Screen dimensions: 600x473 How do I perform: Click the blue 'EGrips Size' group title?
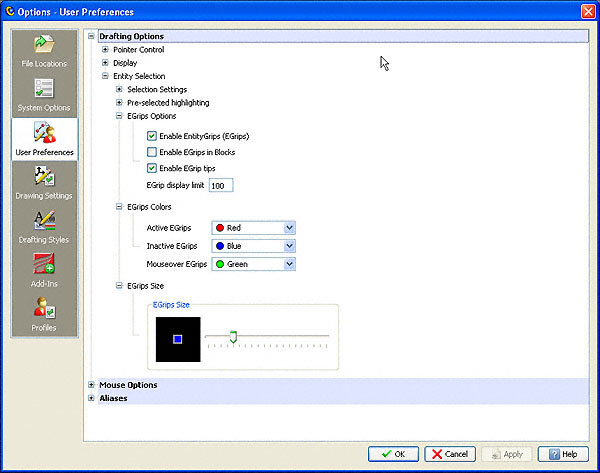pos(171,305)
